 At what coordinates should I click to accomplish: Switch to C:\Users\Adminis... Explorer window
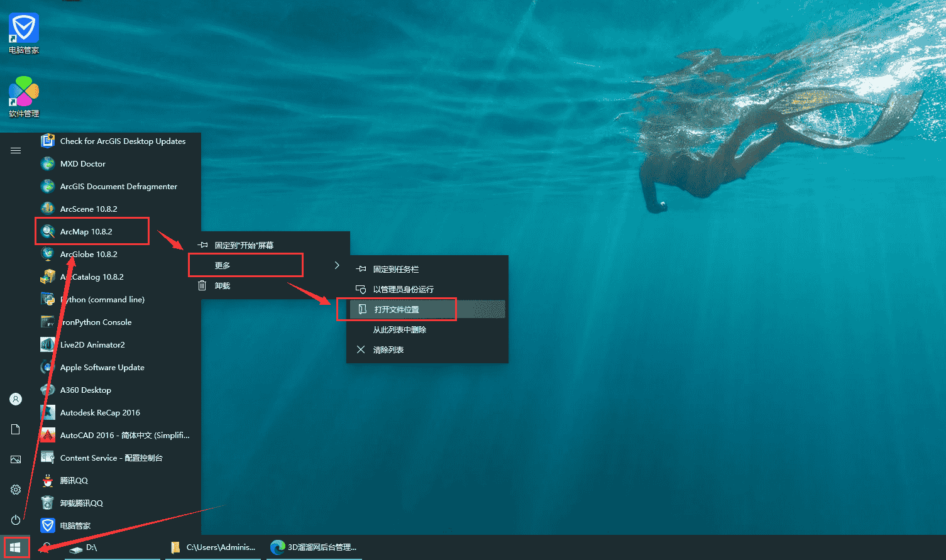pyautogui.click(x=214, y=547)
